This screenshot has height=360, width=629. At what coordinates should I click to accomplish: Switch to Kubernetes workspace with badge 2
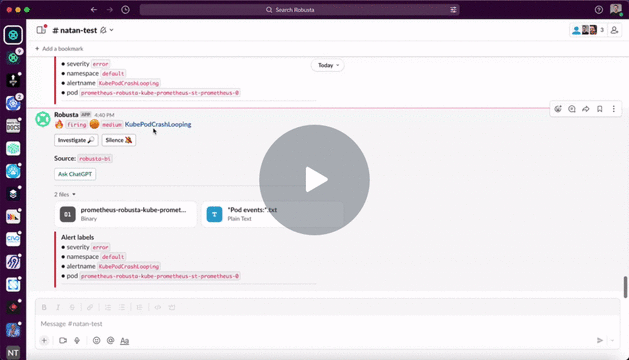pos(13,103)
